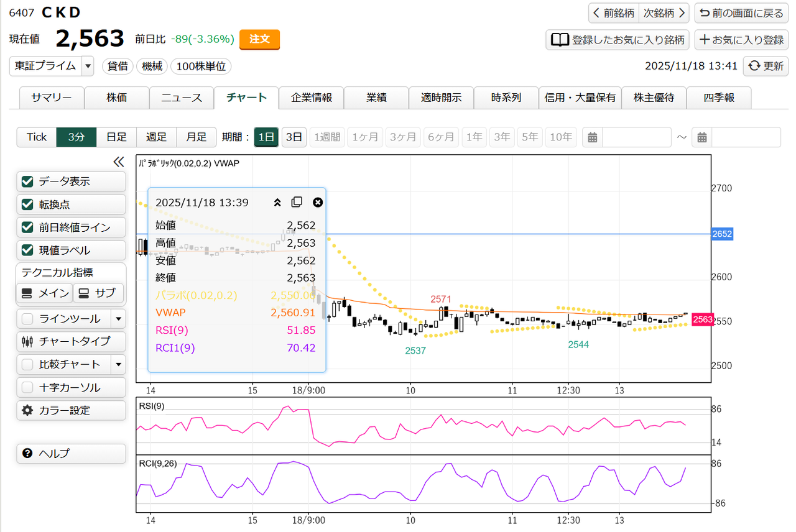796x532 pixels.
Task: Collapse data popup with double-chevron icon
Action: click(x=277, y=203)
